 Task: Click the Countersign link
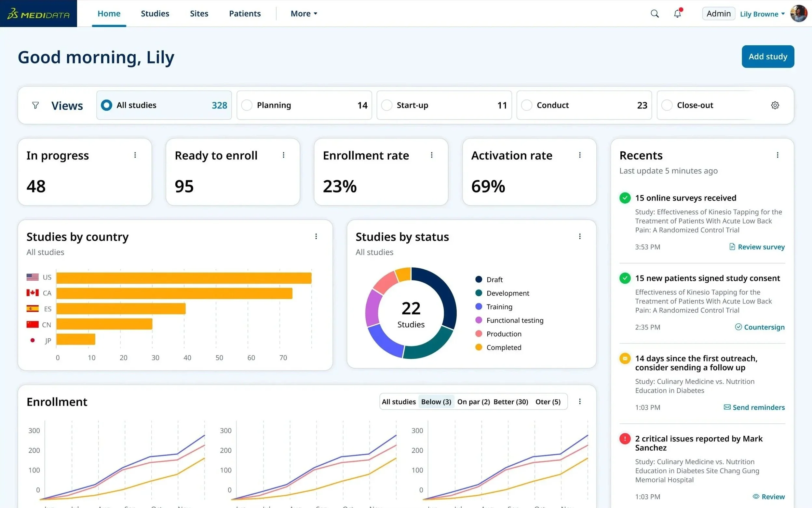pyautogui.click(x=760, y=327)
